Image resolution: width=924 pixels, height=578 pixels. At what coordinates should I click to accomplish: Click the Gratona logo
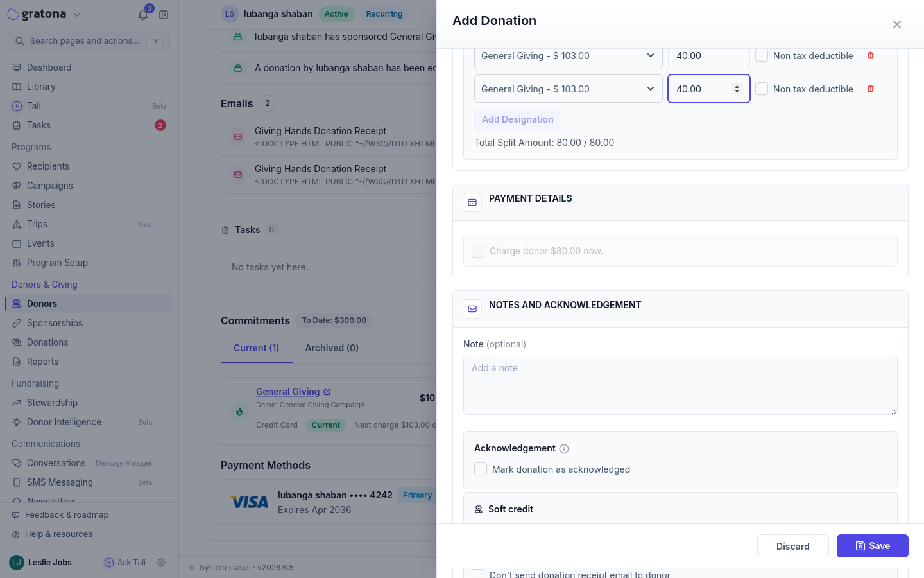tap(37, 14)
